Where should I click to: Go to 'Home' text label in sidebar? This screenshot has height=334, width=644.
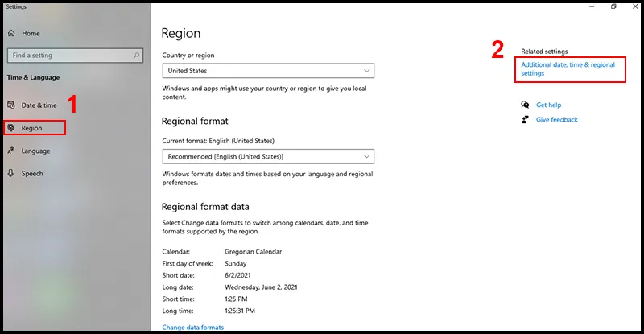tap(31, 34)
